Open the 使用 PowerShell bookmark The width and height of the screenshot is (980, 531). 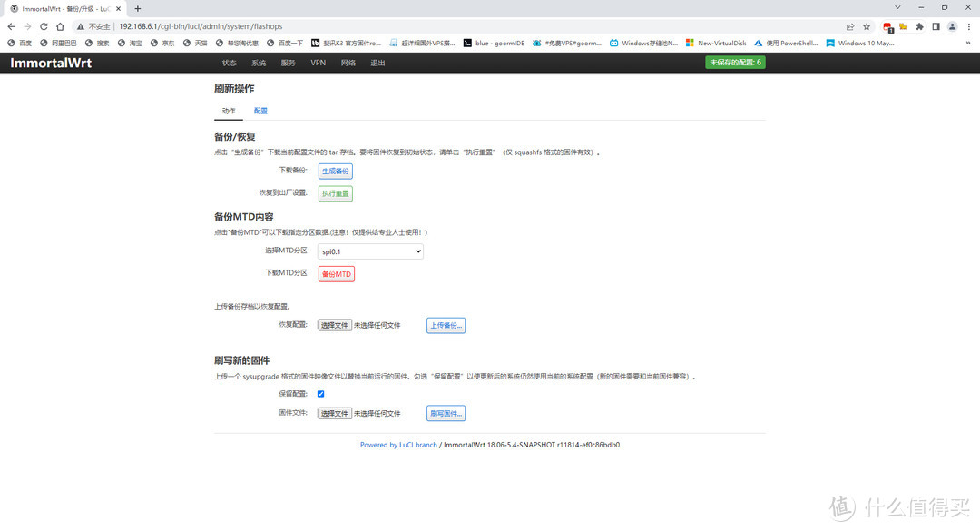[786, 44]
